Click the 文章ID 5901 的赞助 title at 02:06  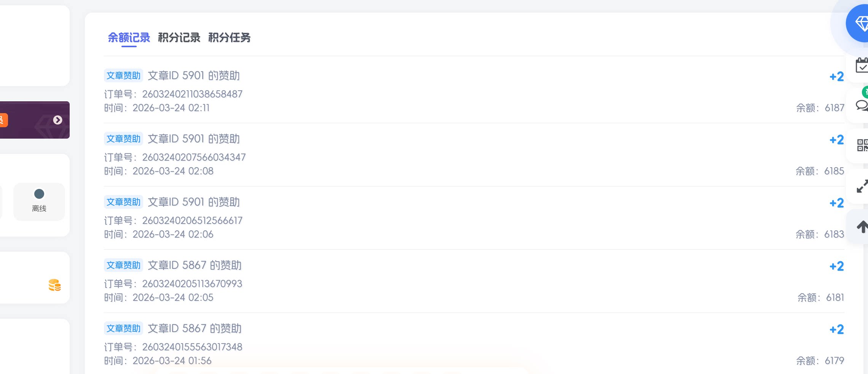193,202
